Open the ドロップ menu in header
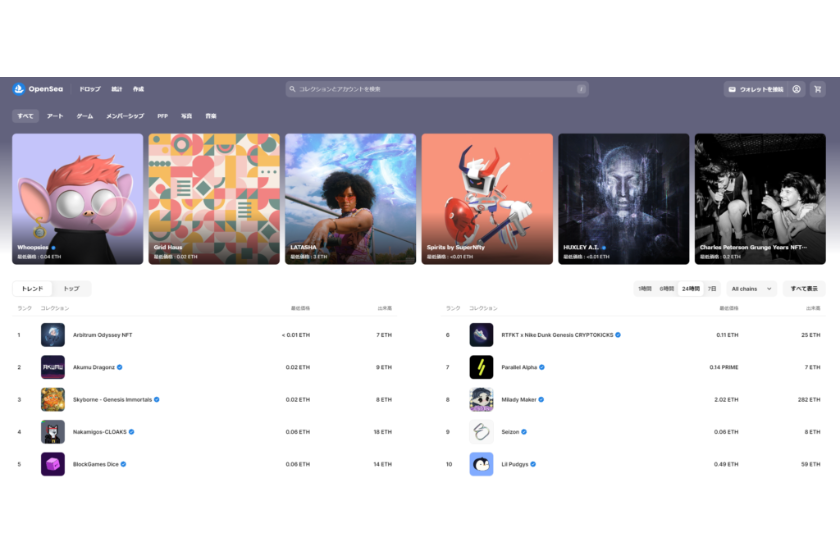 click(90, 89)
